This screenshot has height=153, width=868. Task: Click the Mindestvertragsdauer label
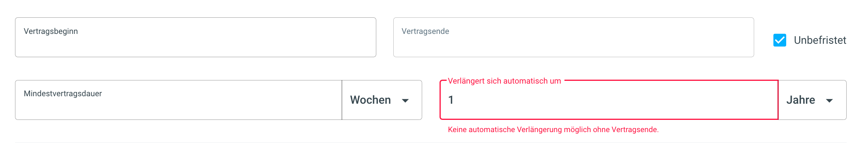63,93
